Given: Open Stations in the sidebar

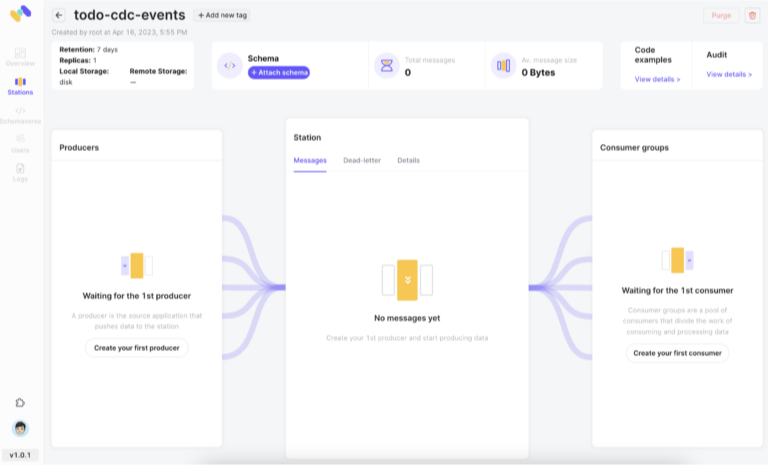Looking at the screenshot, I should [x=20, y=85].
